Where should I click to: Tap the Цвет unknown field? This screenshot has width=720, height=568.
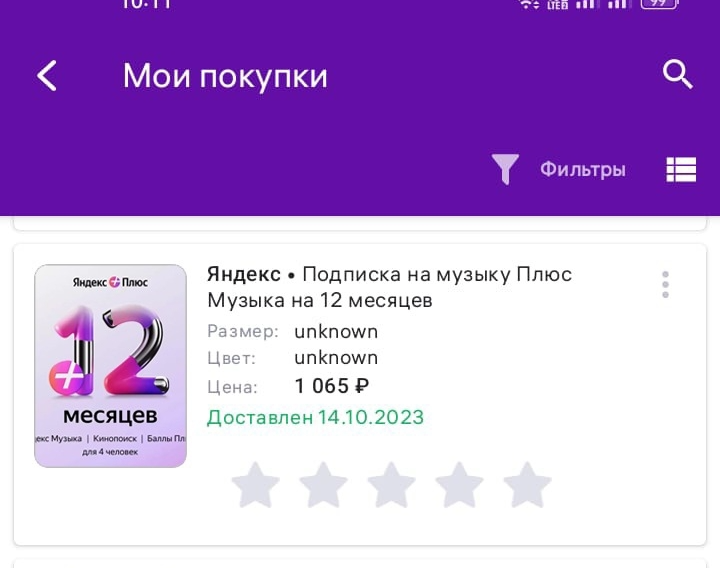(x=292, y=358)
